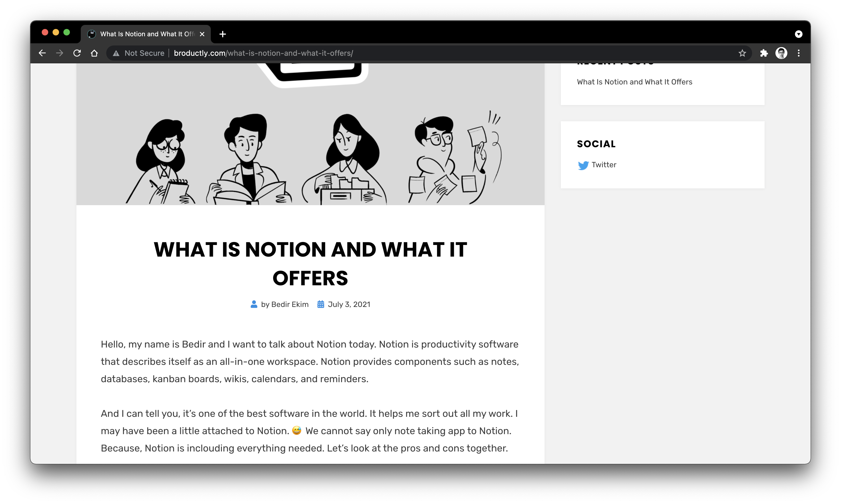Click the browser forward arrow
841x504 pixels.
[x=60, y=53]
